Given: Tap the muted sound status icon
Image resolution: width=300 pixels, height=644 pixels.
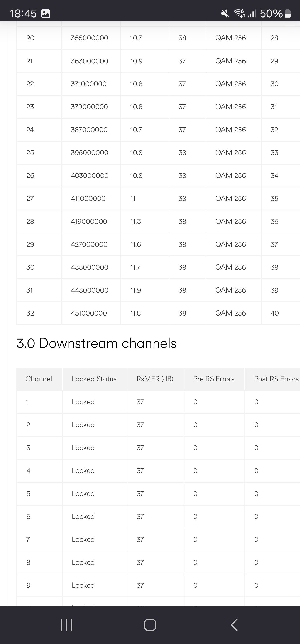Looking at the screenshot, I should click(x=225, y=14).
